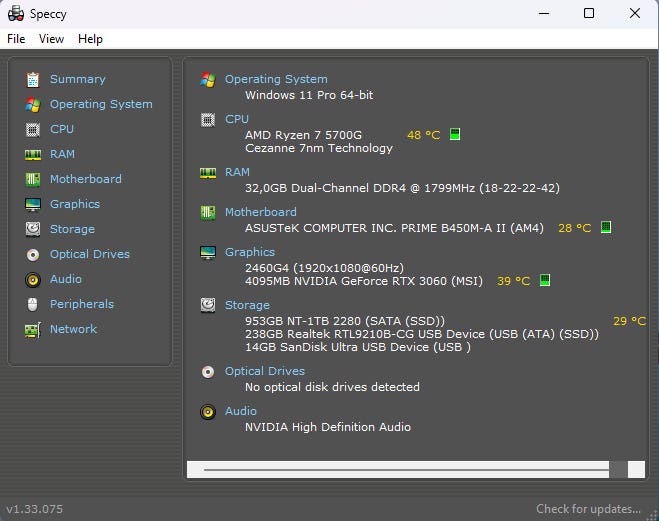
Task: Click the green GPU temperature indicator icon
Action: [545, 280]
